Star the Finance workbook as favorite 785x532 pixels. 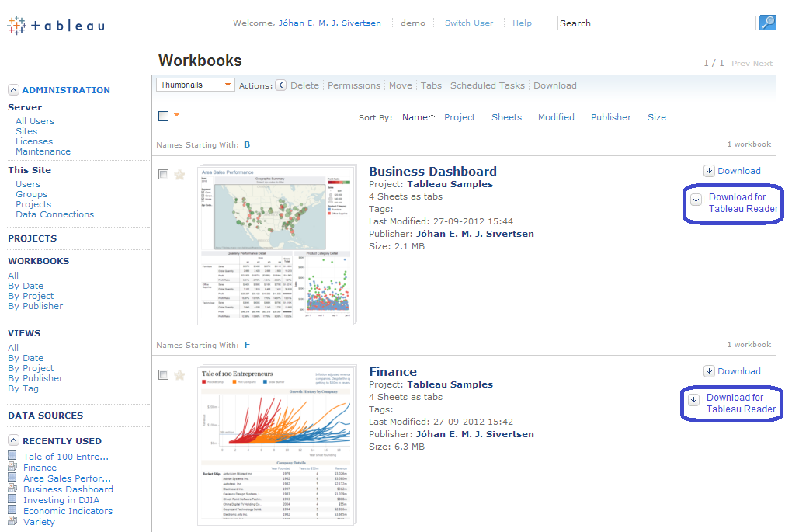tap(180, 375)
